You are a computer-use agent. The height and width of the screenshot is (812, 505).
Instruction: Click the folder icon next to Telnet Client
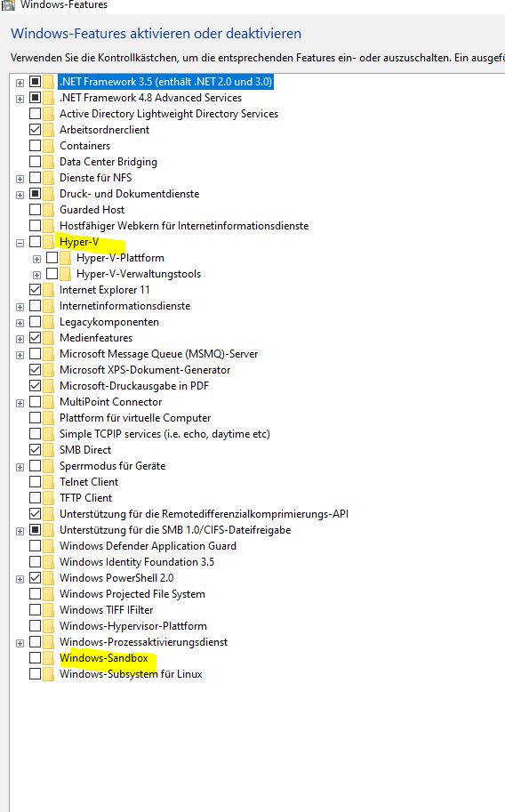pyautogui.click(x=49, y=482)
